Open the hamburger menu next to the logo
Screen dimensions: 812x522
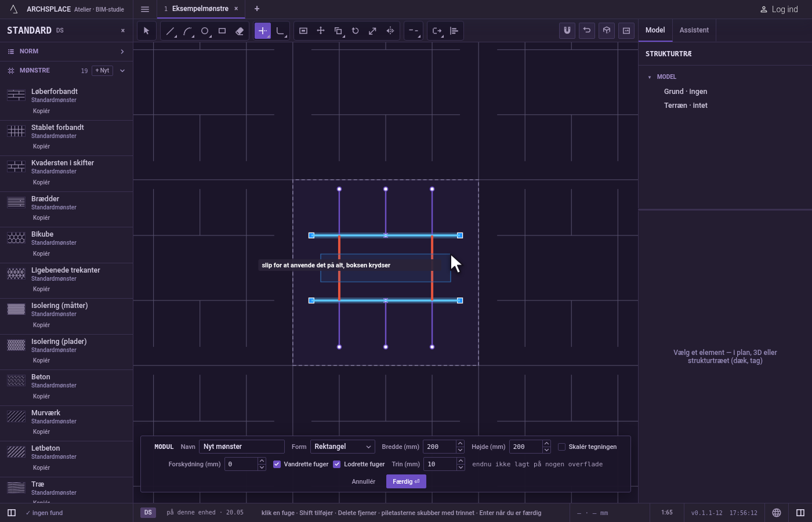[145, 9]
